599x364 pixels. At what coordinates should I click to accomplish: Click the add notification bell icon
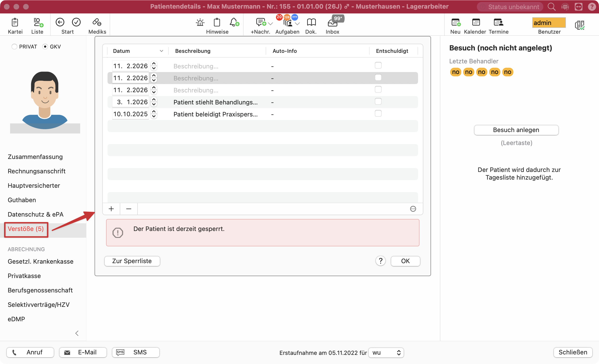pyautogui.click(x=234, y=23)
